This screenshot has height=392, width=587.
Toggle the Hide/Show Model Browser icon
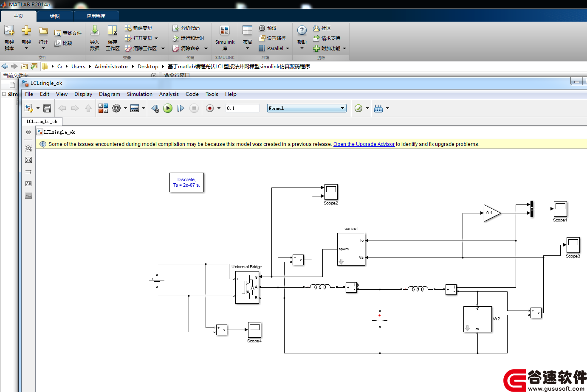click(28, 132)
